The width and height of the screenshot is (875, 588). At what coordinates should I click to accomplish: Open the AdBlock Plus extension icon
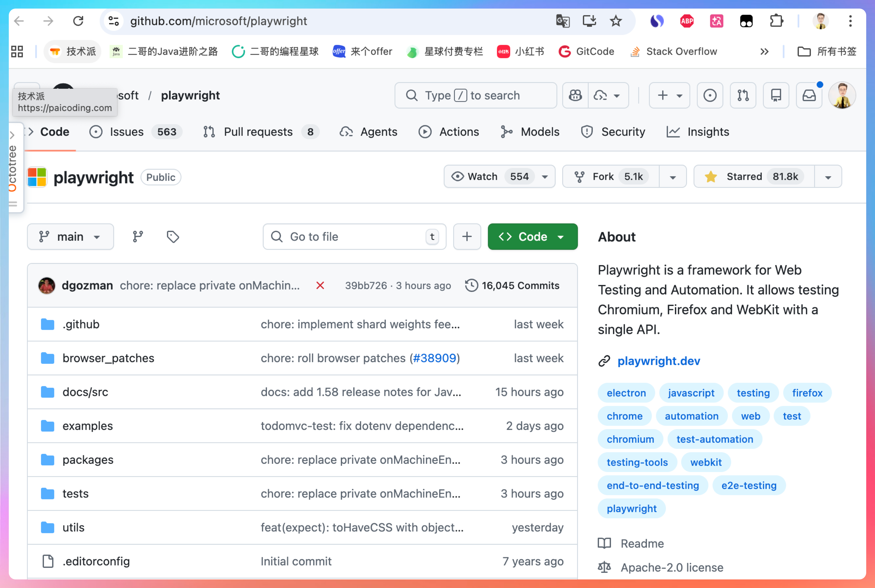tap(686, 21)
